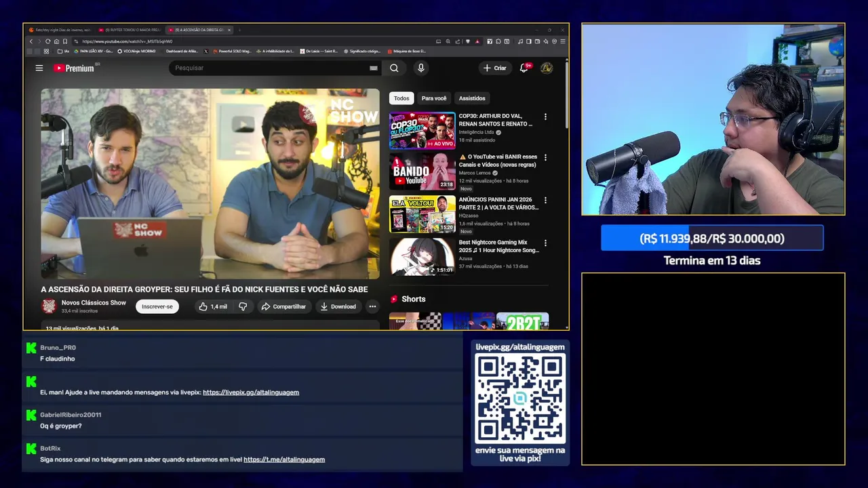Open options for YouTube vai BANIR video
The width and height of the screenshot is (868, 488).
tap(545, 157)
